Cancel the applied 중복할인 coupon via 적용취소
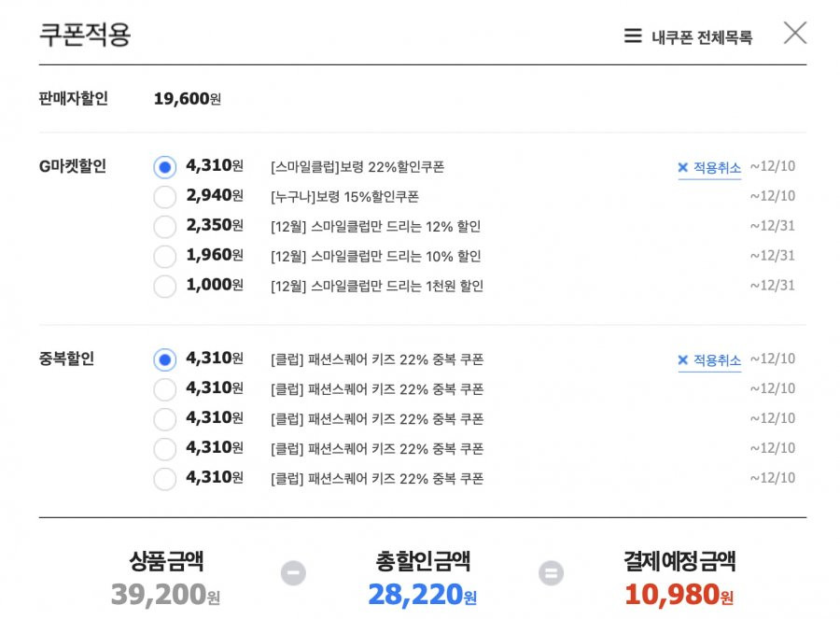Screen dimensions: 840x619 pos(718,360)
